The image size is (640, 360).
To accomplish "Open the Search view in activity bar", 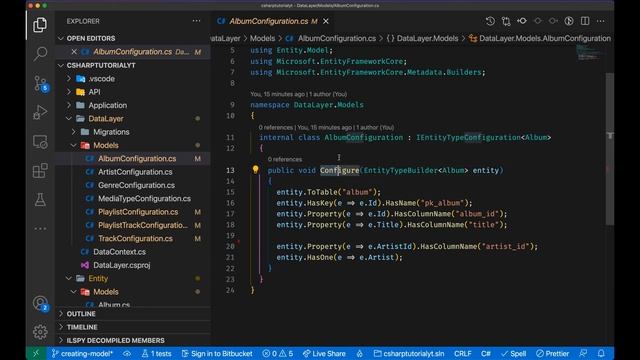I will coord(40,53).
